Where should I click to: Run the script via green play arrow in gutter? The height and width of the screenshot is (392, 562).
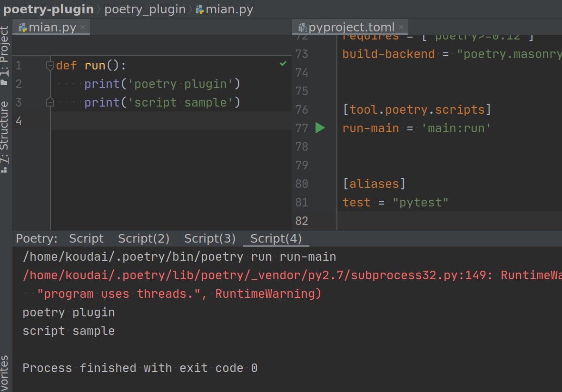pyautogui.click(x=320, y=127)
